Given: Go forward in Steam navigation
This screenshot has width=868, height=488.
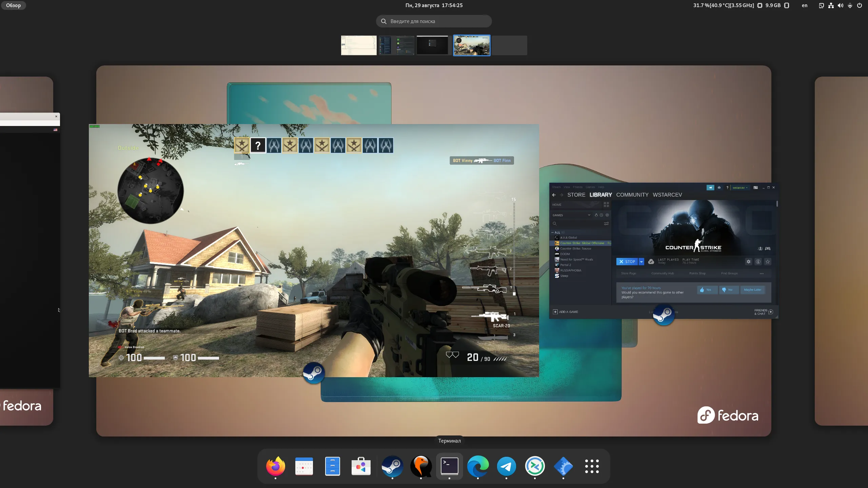Looking at the screenshot, I should 561,195.
